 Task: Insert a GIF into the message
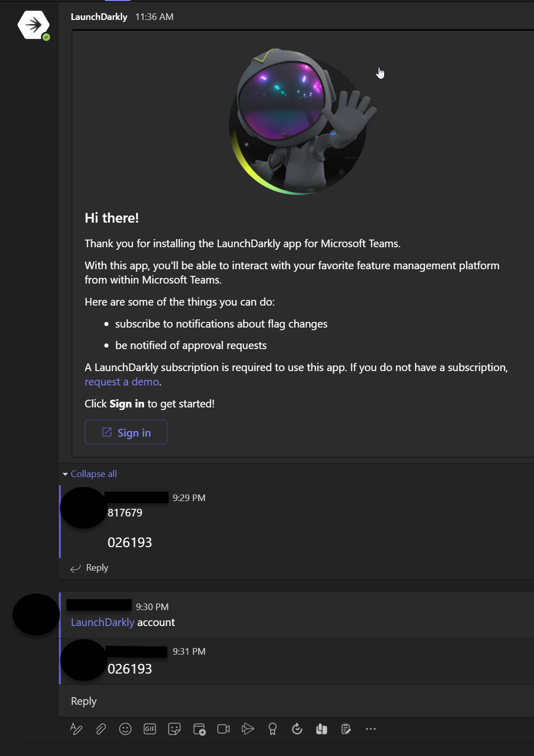click(x=149, y=728)
